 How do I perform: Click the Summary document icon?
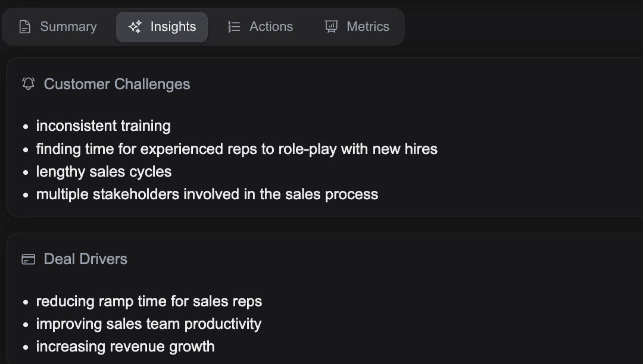(24, 26)
